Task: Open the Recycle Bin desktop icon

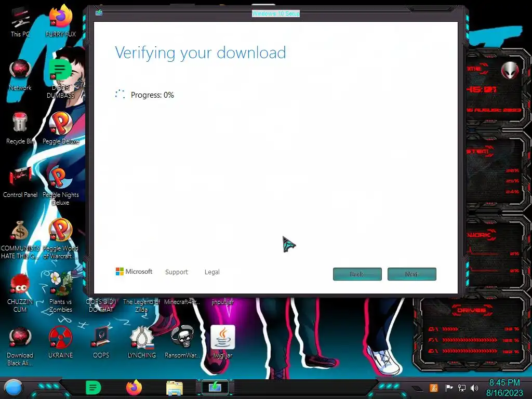Action: [x=20, y=129]
